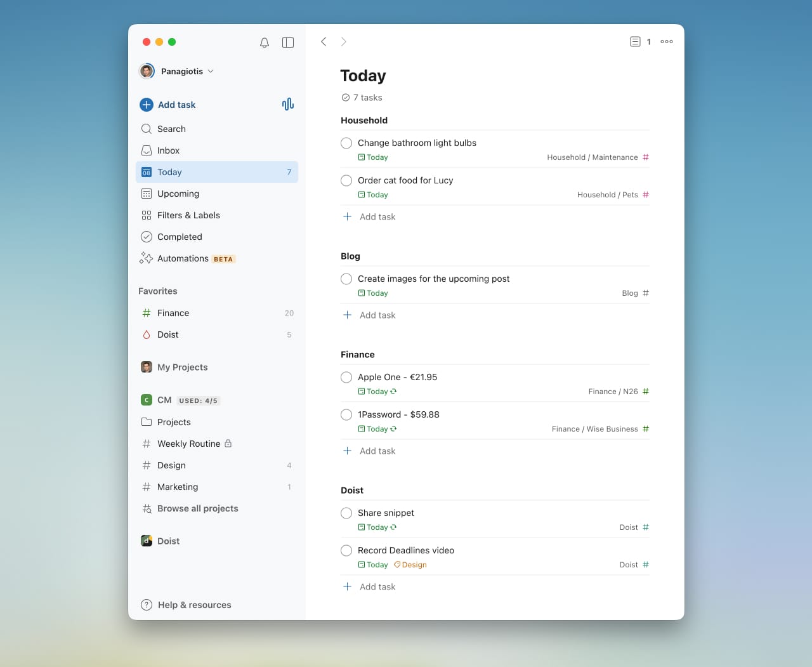Viewport: 812px width, 667px height.
Task: Browse all projects
Action: point(197,508)
